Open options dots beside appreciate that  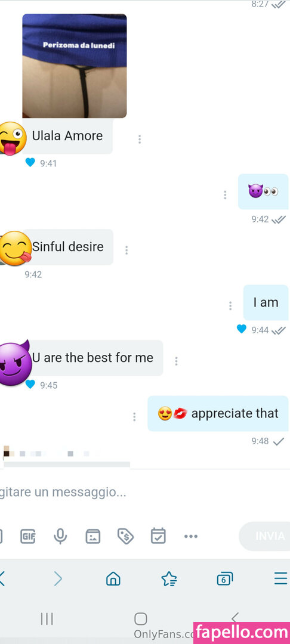(134, 417)
